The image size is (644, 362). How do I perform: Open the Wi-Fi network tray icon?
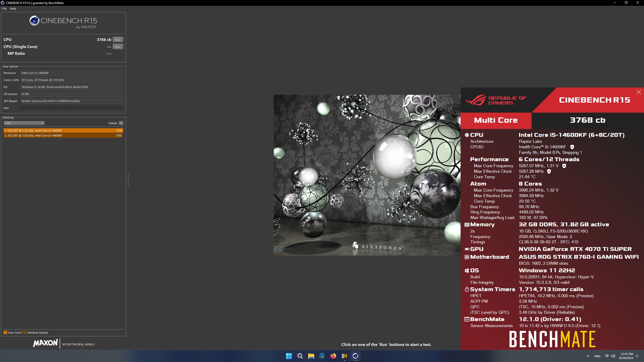pos(607,356)
